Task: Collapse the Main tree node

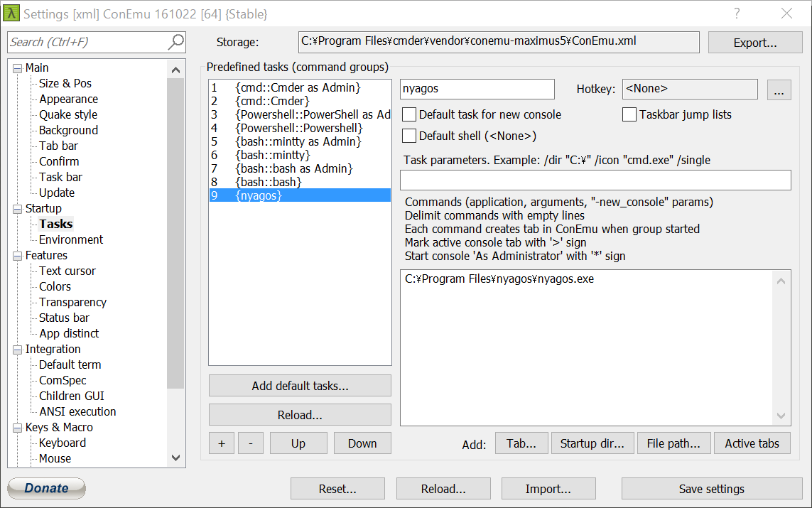Action: pos(18,68)
